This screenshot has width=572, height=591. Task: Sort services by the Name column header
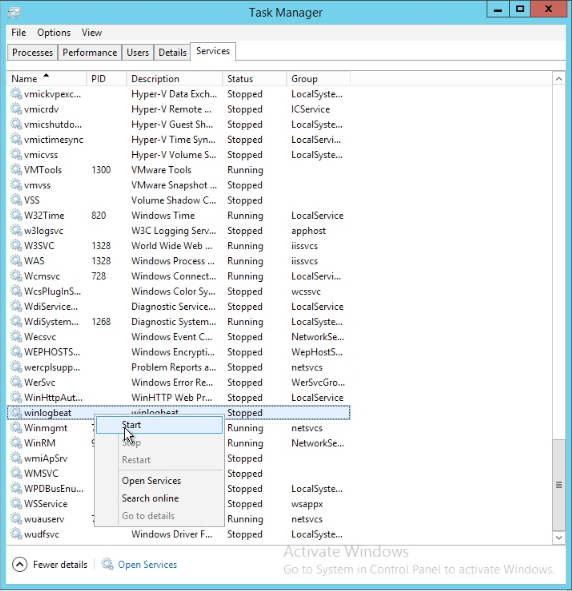(47, 78)
